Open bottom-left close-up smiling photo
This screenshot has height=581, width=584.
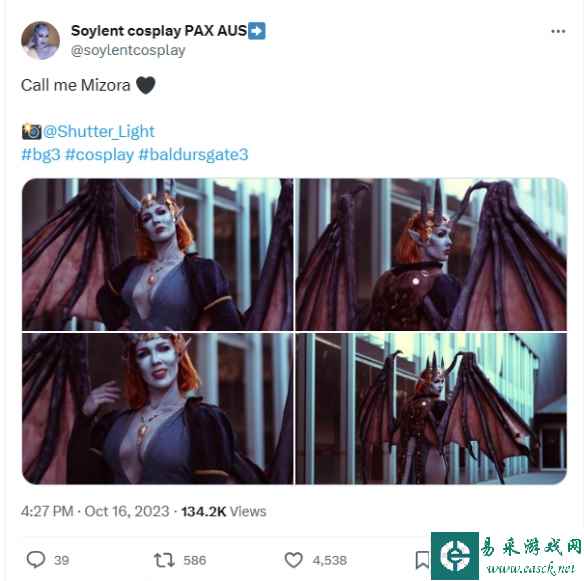tap(158, 409)
